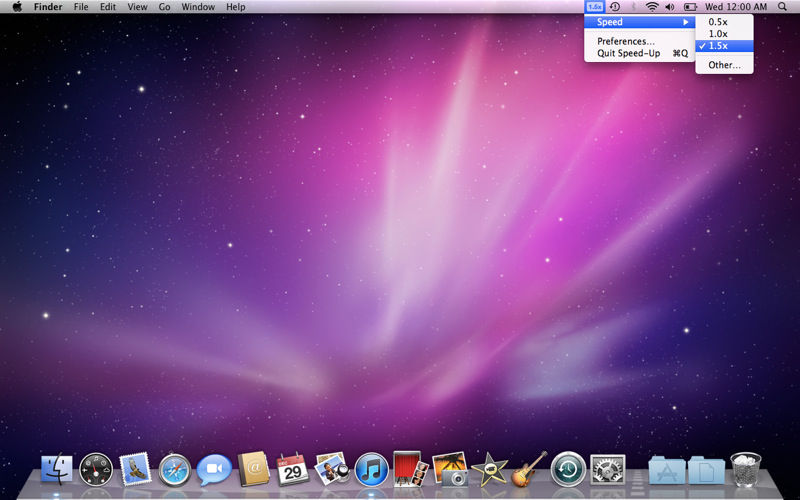Open iCal calendar icon showing 29
The height and width of the screenshot is (500, 800).
tap(292, 469)
